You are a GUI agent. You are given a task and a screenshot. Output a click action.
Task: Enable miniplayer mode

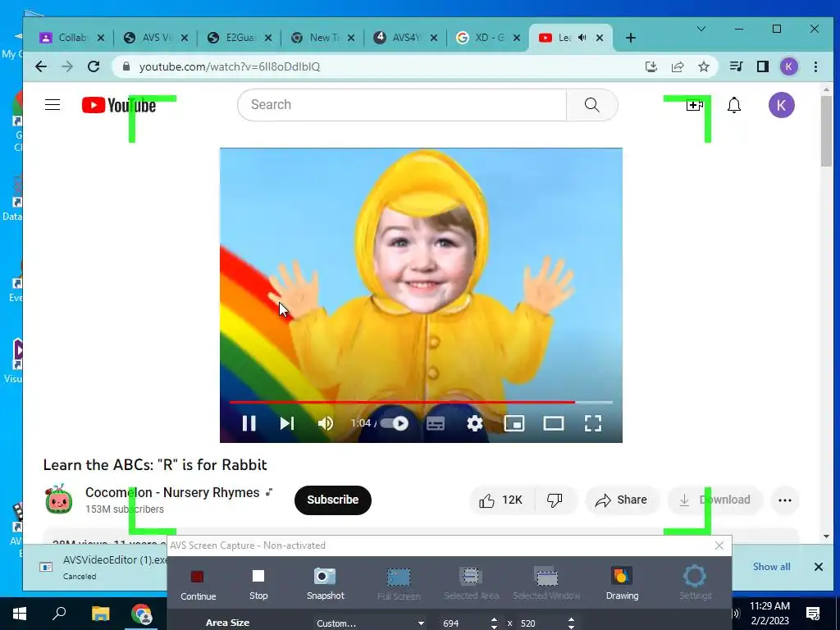click(514, 423)
